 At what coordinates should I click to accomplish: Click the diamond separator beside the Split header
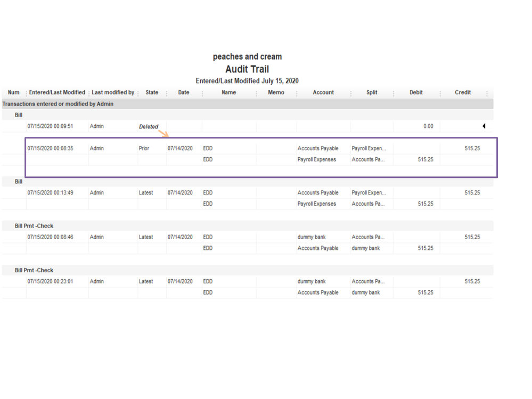coord(394,92)
